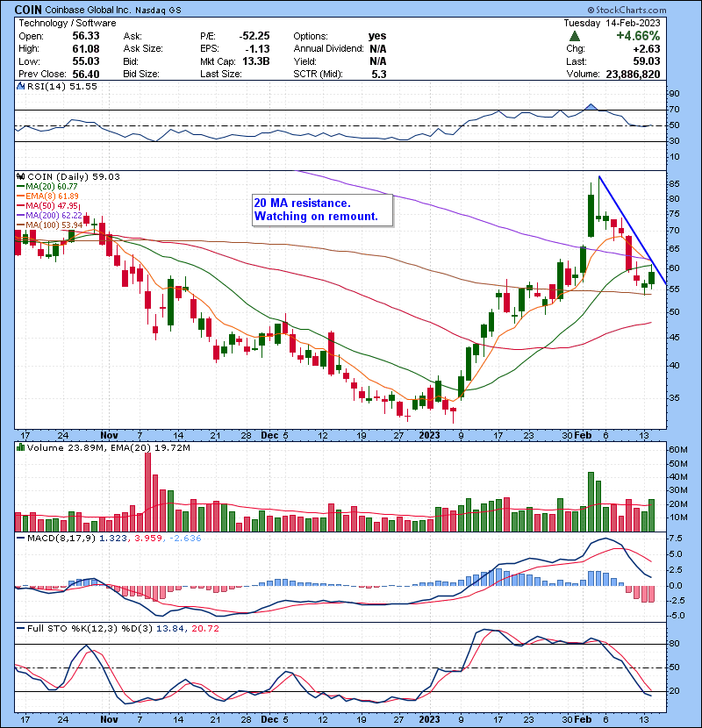Click the 60M label on volume axis
This screenshot has height=728, width=702.
pos(677,450)
